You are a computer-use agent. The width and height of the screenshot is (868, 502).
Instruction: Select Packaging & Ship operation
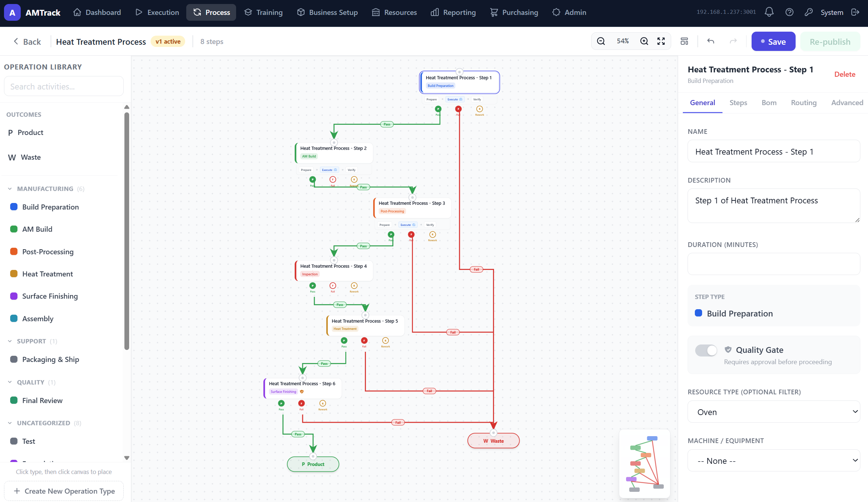coord(51,359)
